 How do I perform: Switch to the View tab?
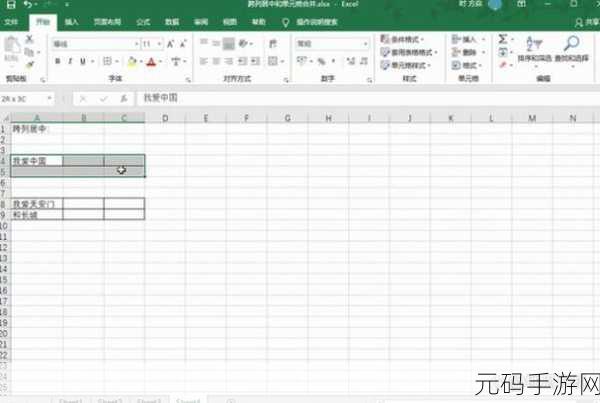tap(230, 22)
